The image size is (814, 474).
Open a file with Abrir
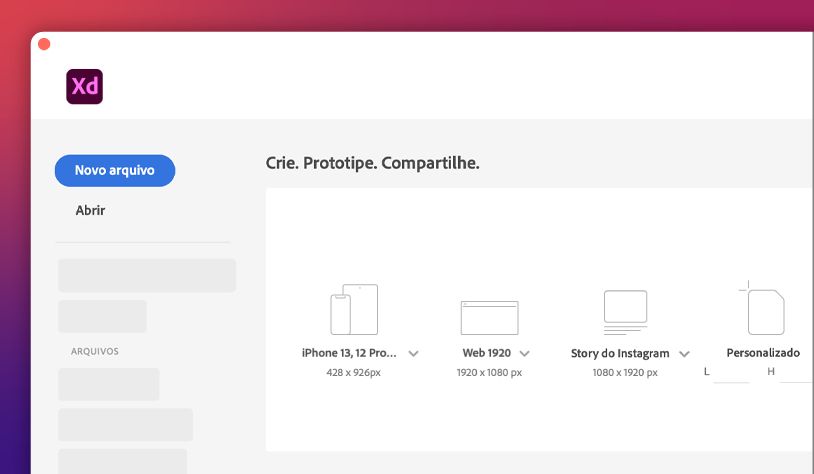(x=90, y=210)
